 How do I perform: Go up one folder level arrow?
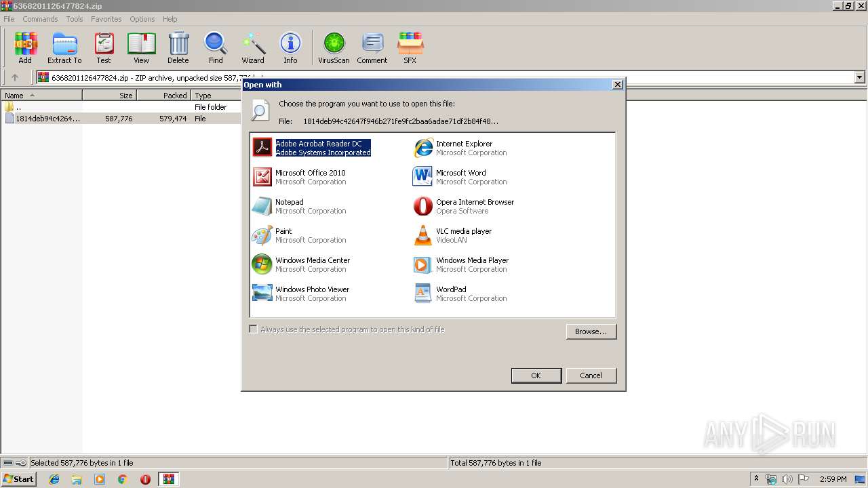click(x=15, y=77)
